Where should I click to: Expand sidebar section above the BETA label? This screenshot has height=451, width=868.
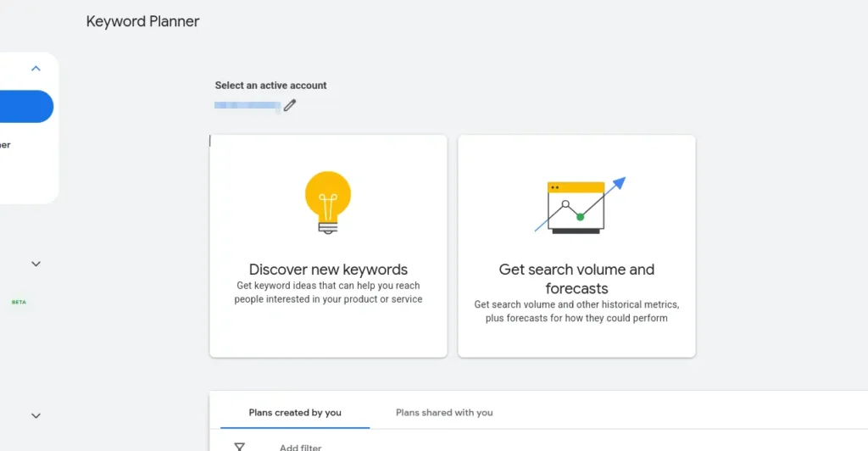(x=36, y=264)
